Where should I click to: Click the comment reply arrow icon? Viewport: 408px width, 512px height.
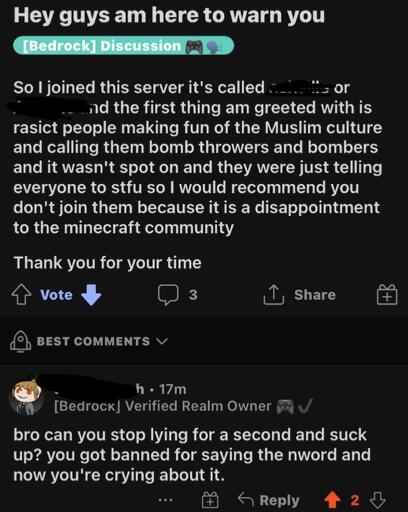tap(246, 500)
